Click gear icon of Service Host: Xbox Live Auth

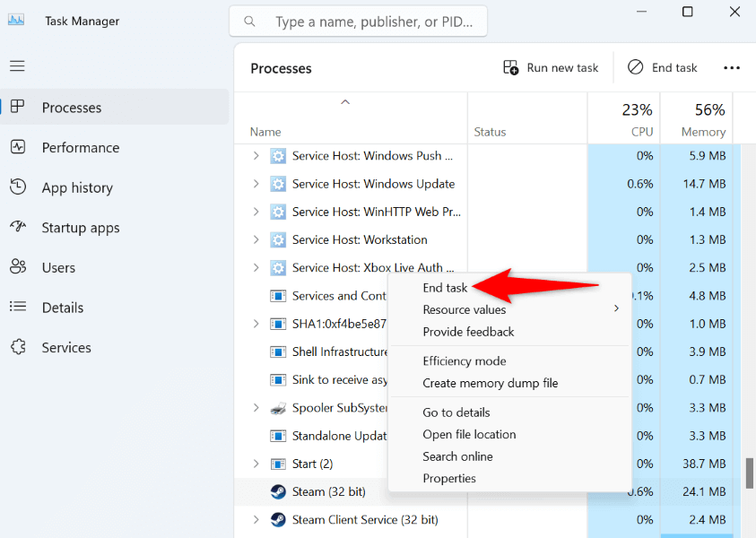click(x=278, y=268)
